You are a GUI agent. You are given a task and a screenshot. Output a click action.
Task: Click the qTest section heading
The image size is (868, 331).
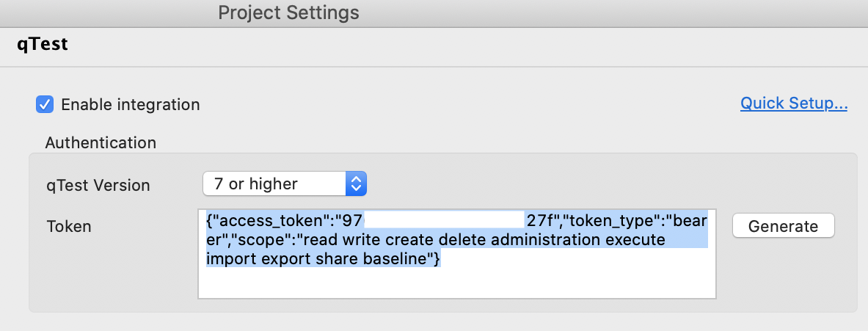tap(43, 44)
